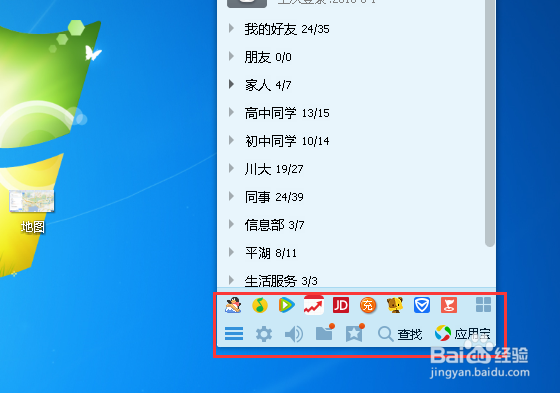560x393 pixels.
Task: Open the Tencent PC Manager shield icon
Action: click(x=422, y=305)
